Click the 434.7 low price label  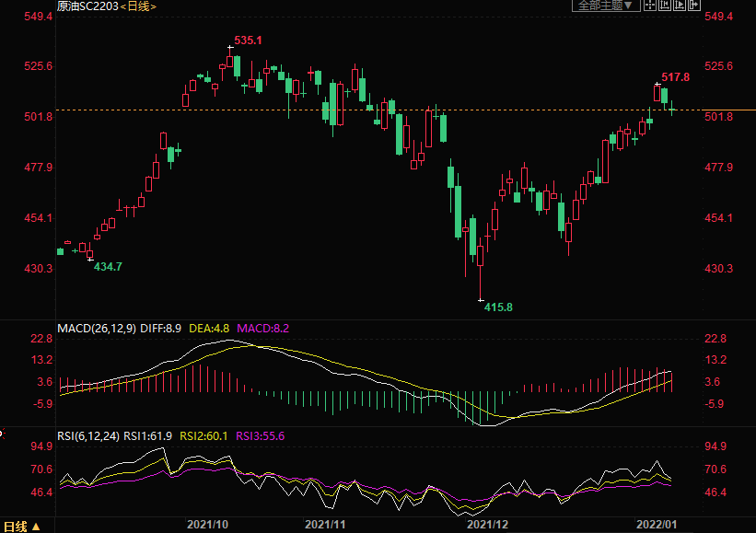(x=108, y=266)
